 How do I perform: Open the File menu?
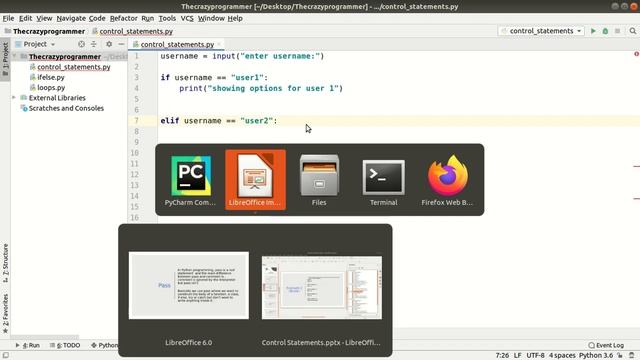coord(8,18)
